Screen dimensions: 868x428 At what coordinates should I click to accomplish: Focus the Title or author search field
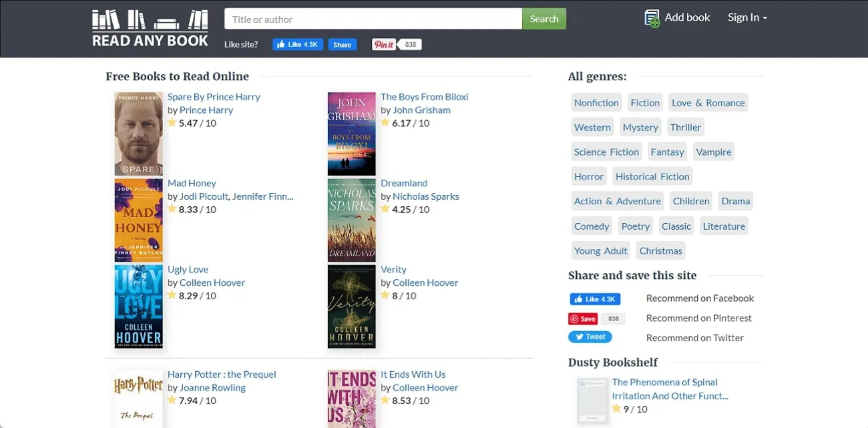373,19
